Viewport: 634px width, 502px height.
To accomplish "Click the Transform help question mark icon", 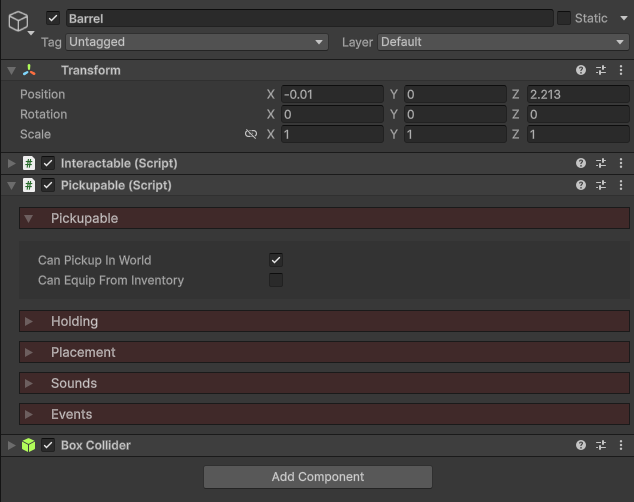I will click(581, 71).
